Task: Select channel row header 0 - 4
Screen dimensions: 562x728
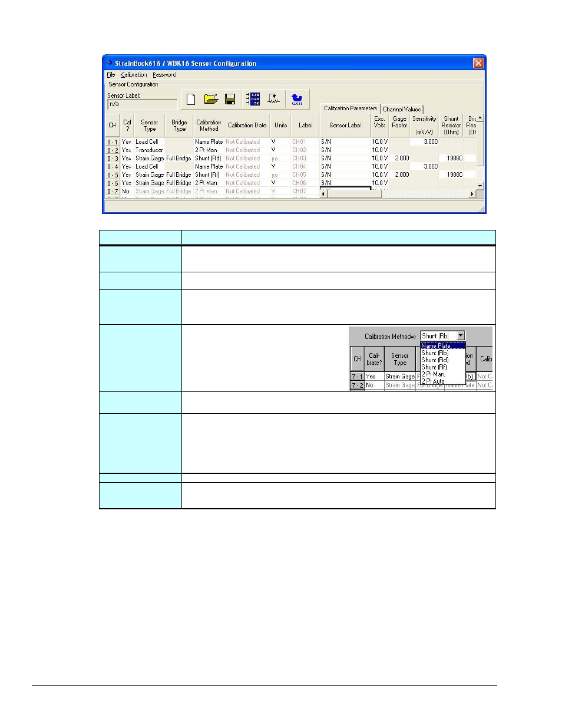Action: tap(113, 167)
